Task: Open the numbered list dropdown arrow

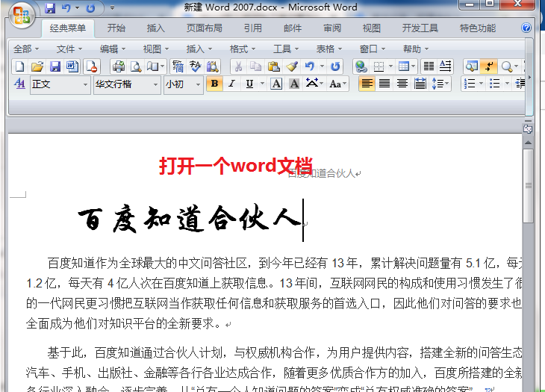Action: [x=481, y=84]
